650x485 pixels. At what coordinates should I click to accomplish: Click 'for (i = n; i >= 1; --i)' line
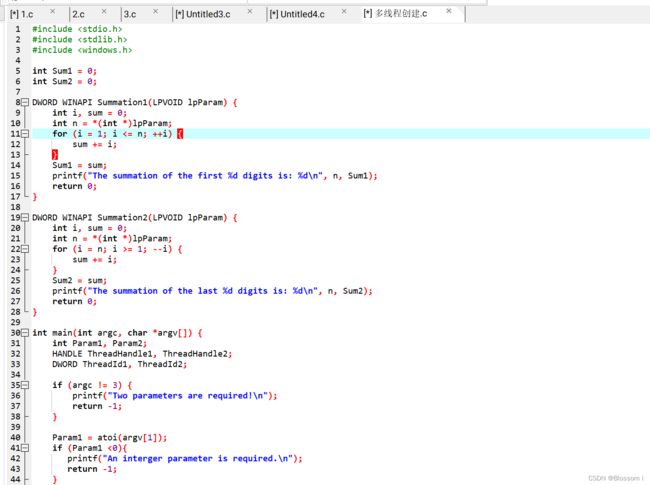coord(117,249)
